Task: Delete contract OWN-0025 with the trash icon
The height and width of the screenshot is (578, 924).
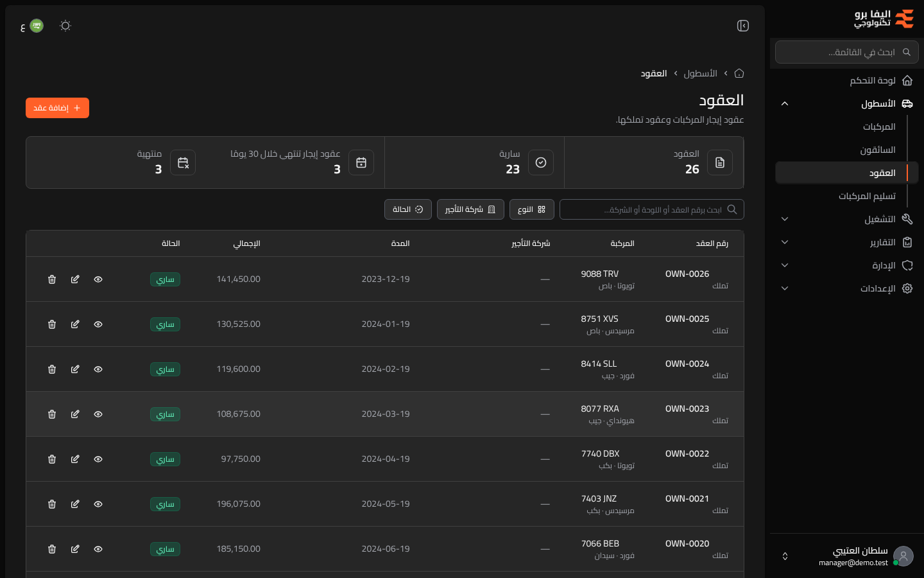Action: coord(52,324)
